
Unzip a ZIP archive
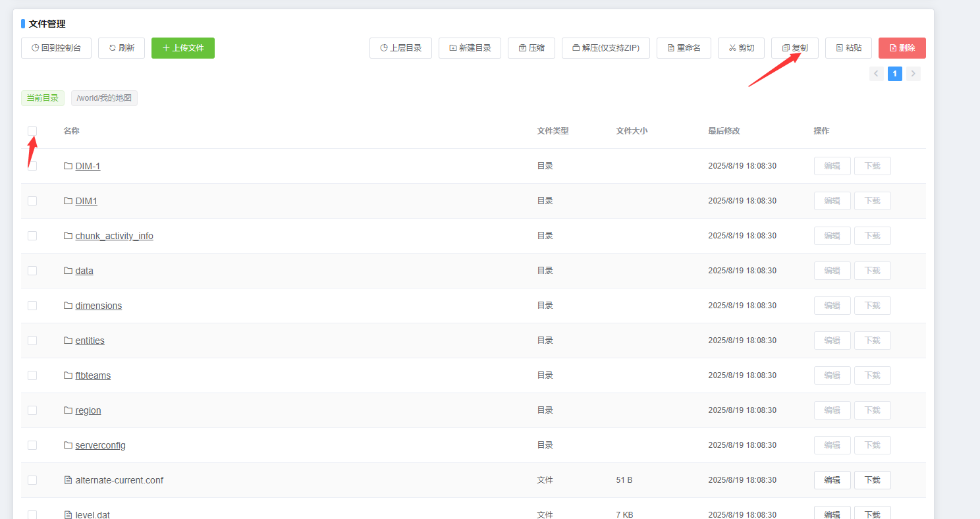tap(605, 48)
